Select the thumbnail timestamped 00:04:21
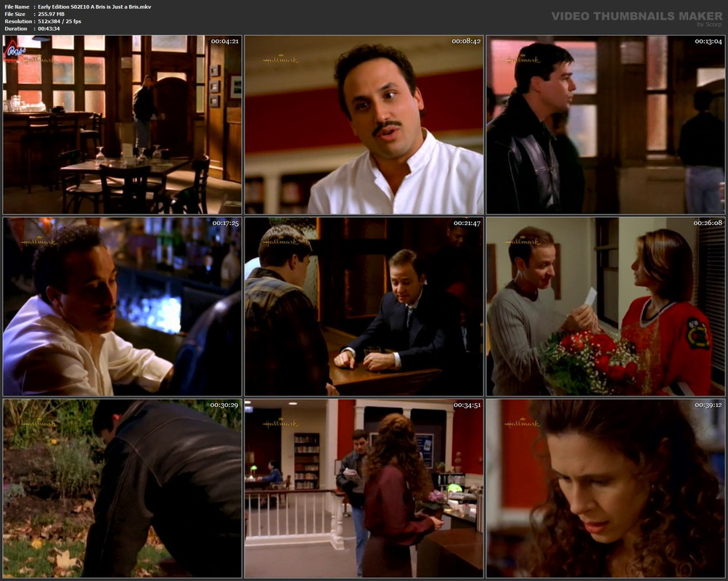728x581 pixels. [x=122, y=124]
